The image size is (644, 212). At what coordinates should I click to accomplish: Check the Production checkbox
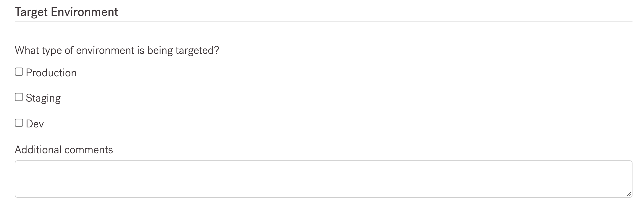(x=19, y=72)
